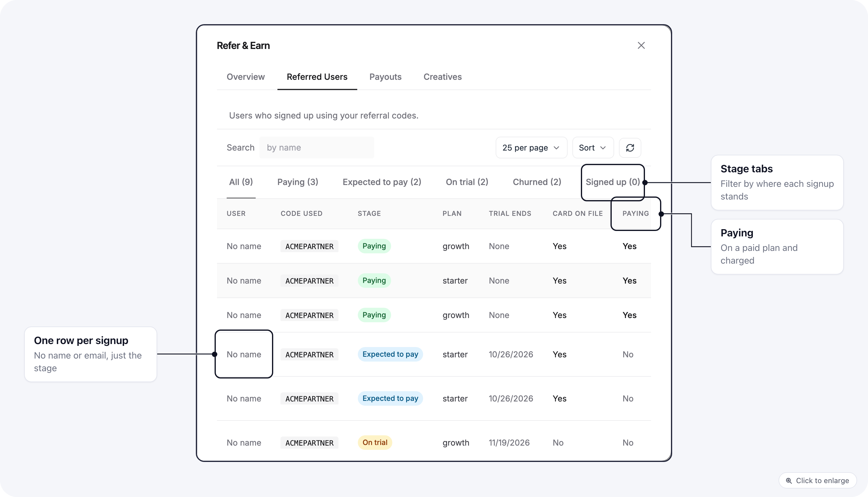Click the PAYING column header
This screenshot has height=497, width=868.
click(635, 213)
